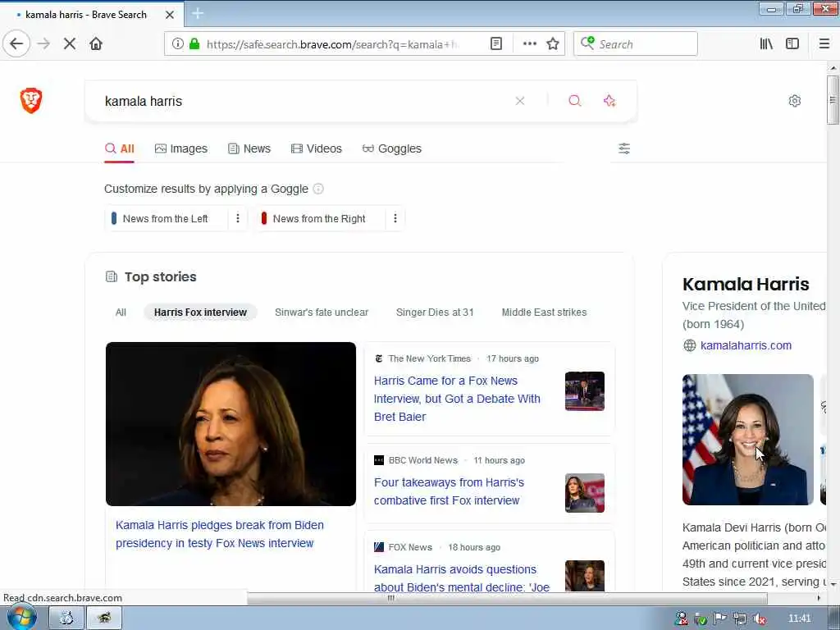Switch to the Images tab
The image size is (840, 630).
pos(181,148)
